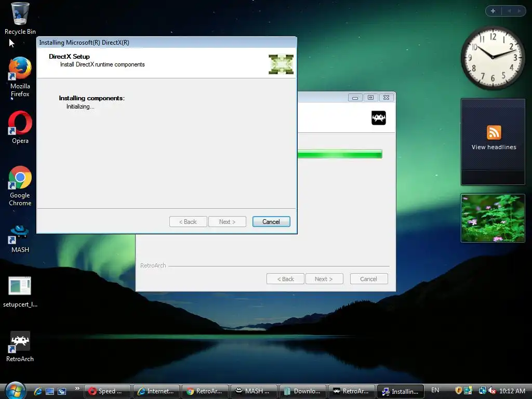Open View headlines in the feed gadget
This screenshot has height=399, width=532.
494,147
